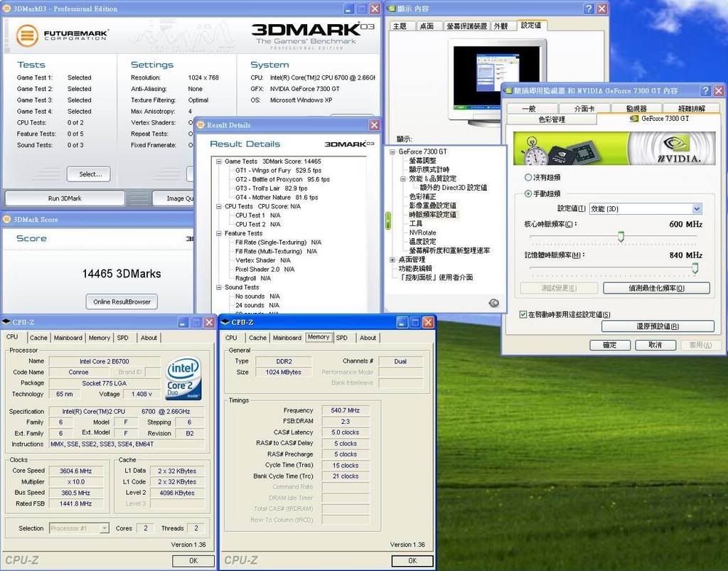Select 溫度設定 in the NVIDIA tree
728x571 pixels.
(x=422, y=241)
